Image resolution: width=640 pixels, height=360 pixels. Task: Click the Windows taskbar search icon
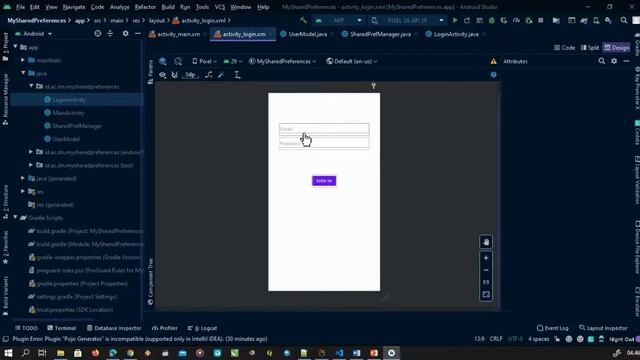click(25, 353)
